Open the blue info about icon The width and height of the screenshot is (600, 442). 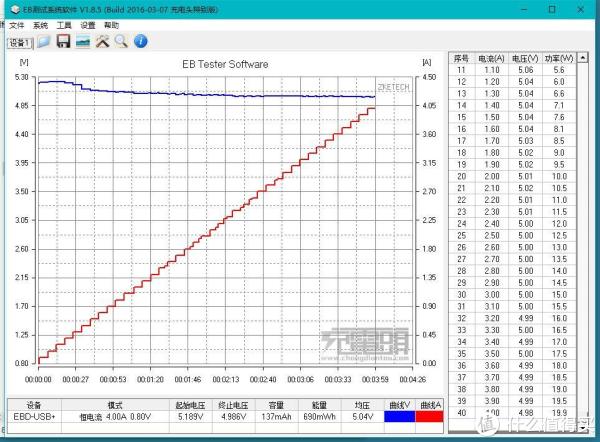pyautogui.click(x=141, y=41)
